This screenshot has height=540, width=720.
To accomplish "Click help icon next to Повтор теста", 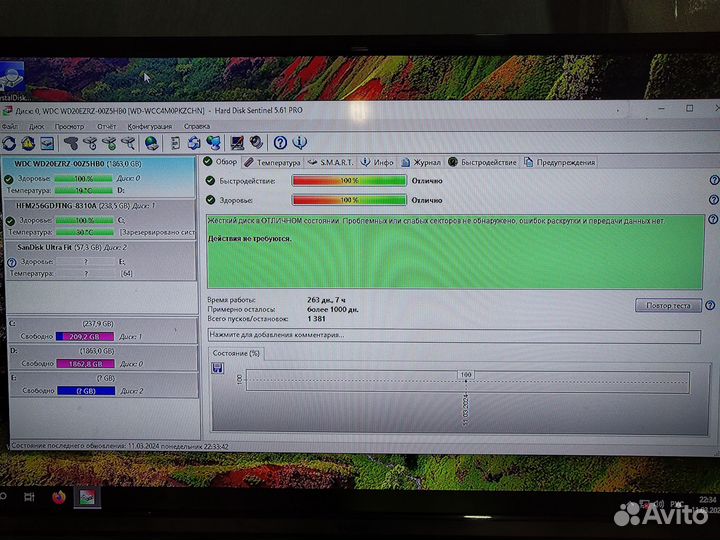I will pyautogui.click(x=710, y=305).
